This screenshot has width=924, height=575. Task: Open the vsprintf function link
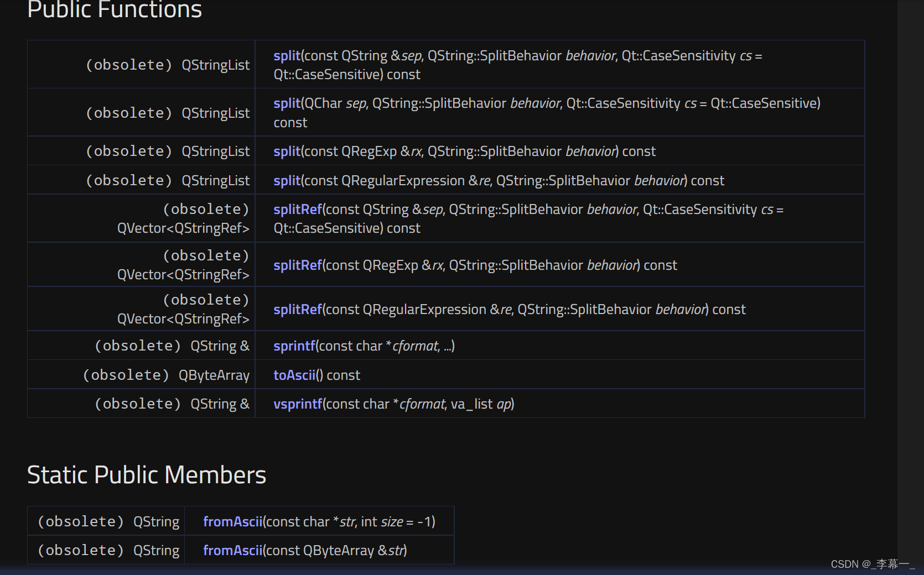click(298, 404)
